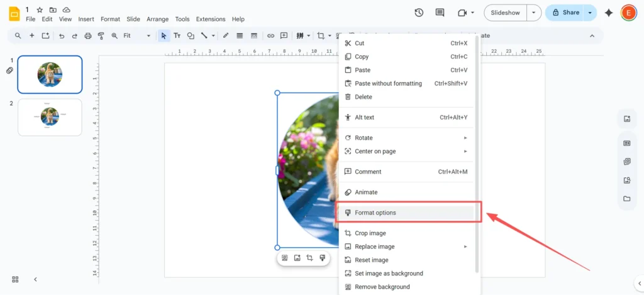Click the Insert link icon
Screen dimensions: 644x295
click(x=270, y=36)
